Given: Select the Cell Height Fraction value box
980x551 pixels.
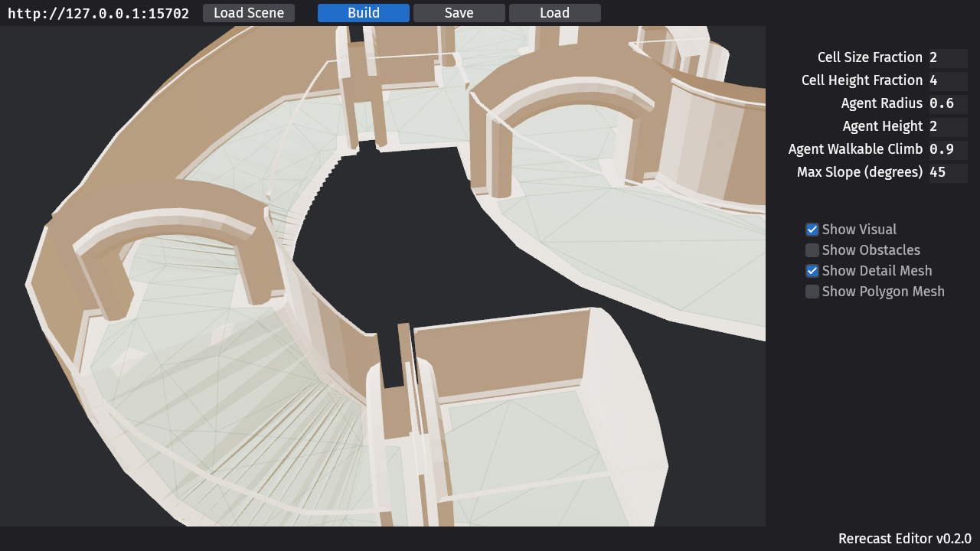Looking at the screenshot, I should tap(948, 80).
